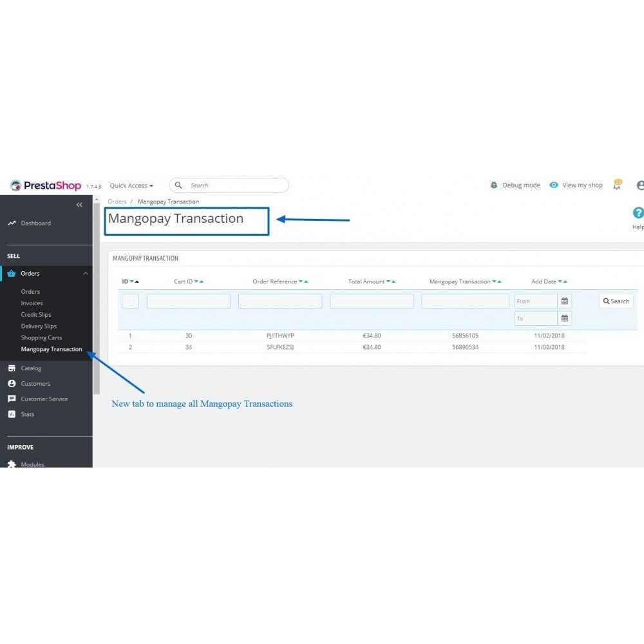Screen dimensions: 644x644
Task: Open the Help question mark icon
Action: 638,213
